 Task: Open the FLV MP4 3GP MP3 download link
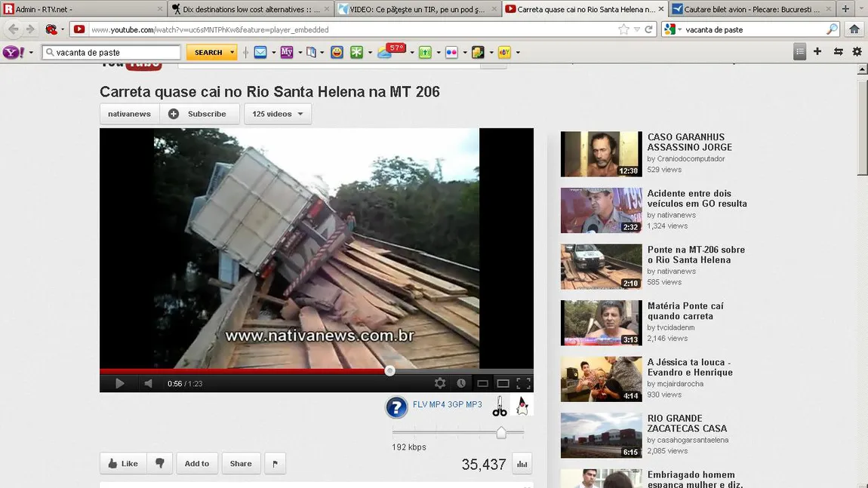(448, 404)
